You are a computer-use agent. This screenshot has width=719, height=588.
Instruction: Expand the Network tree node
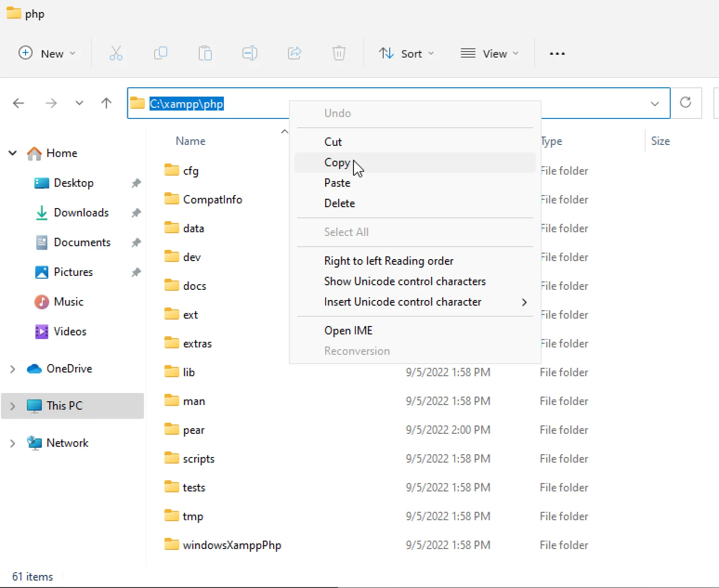point(13,443)
